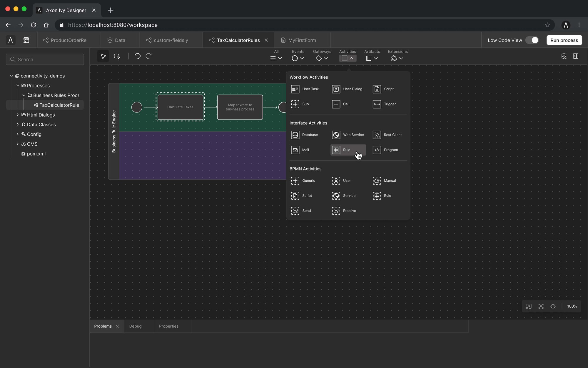
Task: Expand the Html Dialogs folder
Action: 18,115
